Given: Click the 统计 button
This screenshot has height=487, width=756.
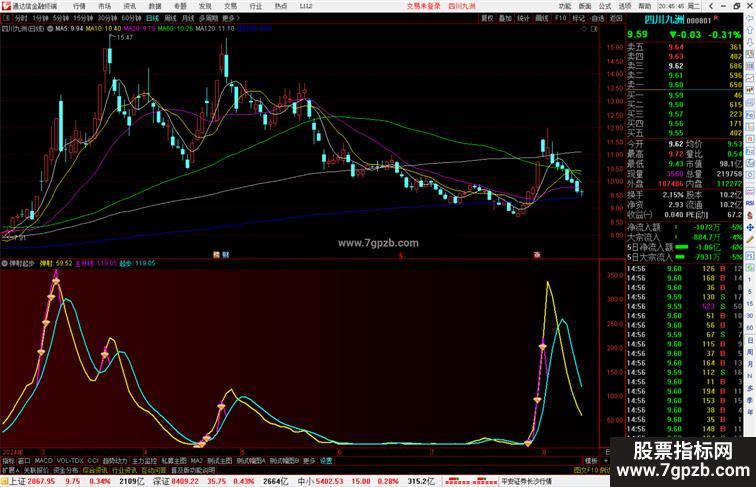Looking at the screenshot, I should [523, 18].
